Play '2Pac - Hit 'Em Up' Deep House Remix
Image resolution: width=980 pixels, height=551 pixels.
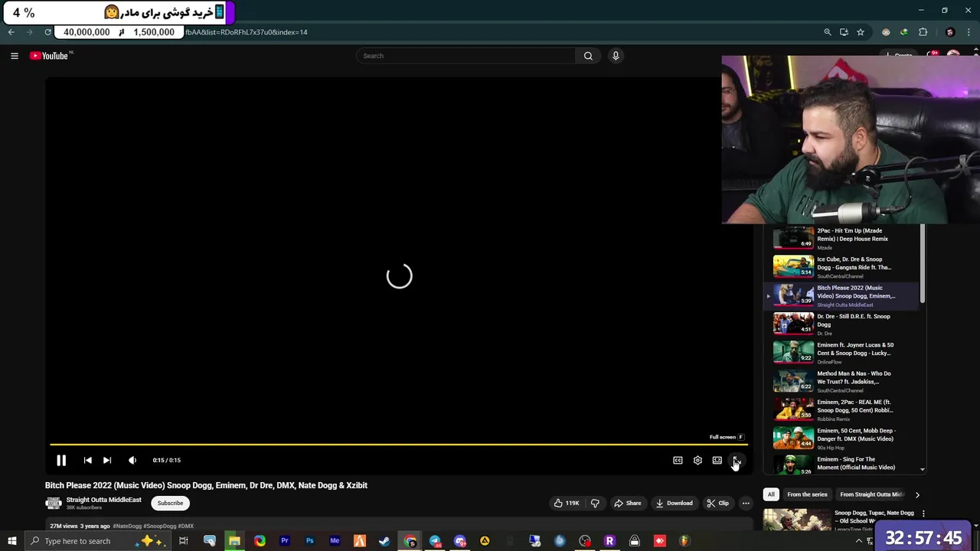tap(842, 238)
